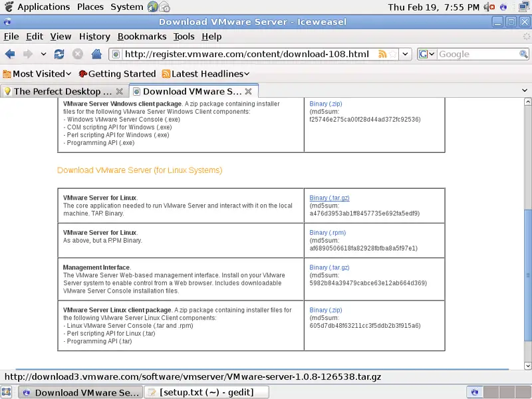Download Binary (.tar.gz) for VMware Server Linux
This screenshot has width=532, height=399.
point(329,198)
